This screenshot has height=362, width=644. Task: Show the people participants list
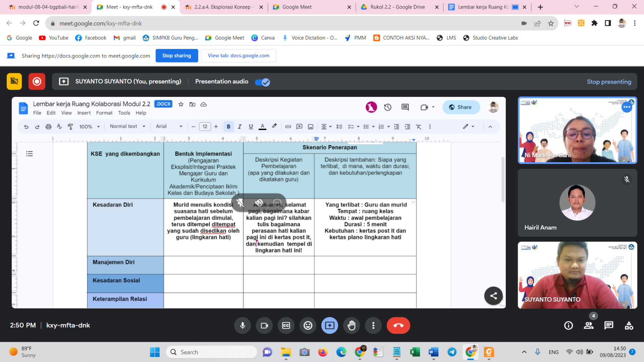coord(588,326)
